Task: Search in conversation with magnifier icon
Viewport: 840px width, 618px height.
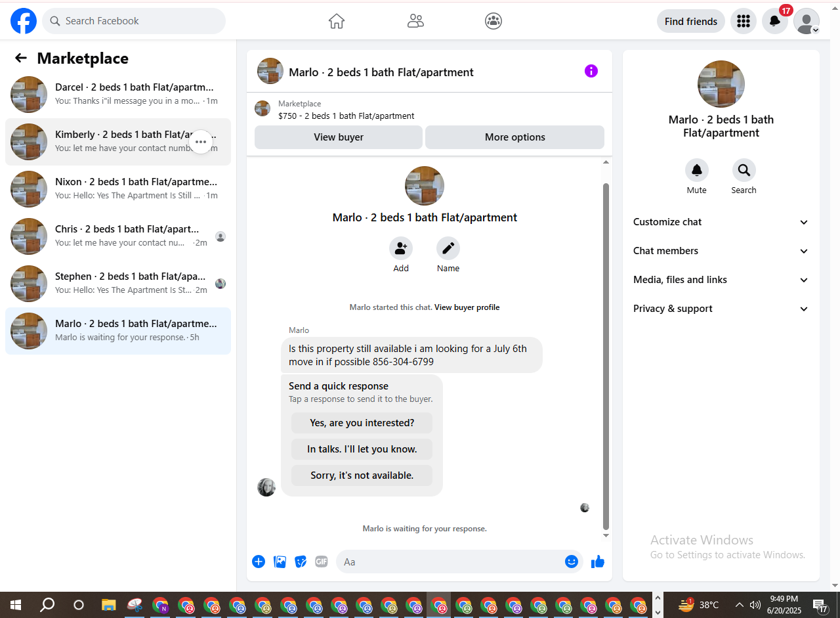Action: (744, 170)
